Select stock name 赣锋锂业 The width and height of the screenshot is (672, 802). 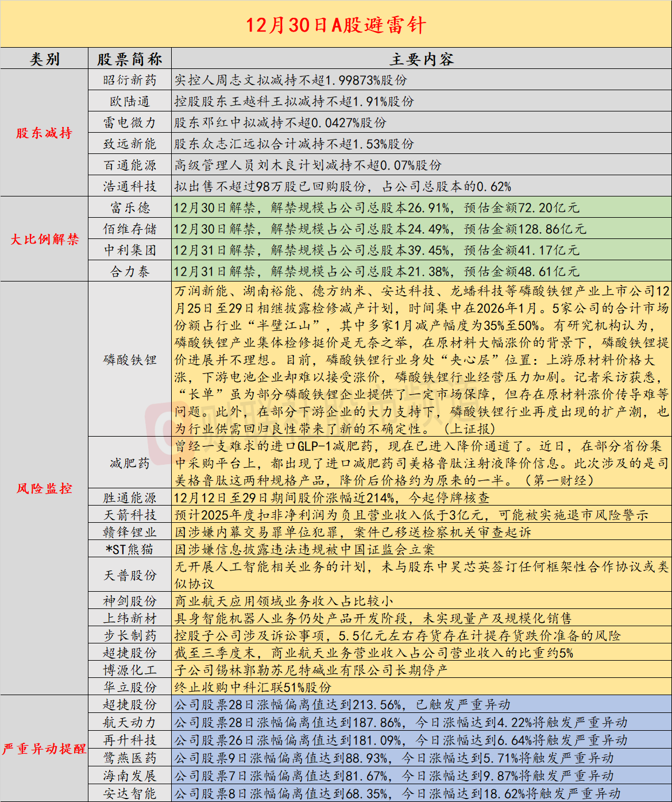point(130,532)
